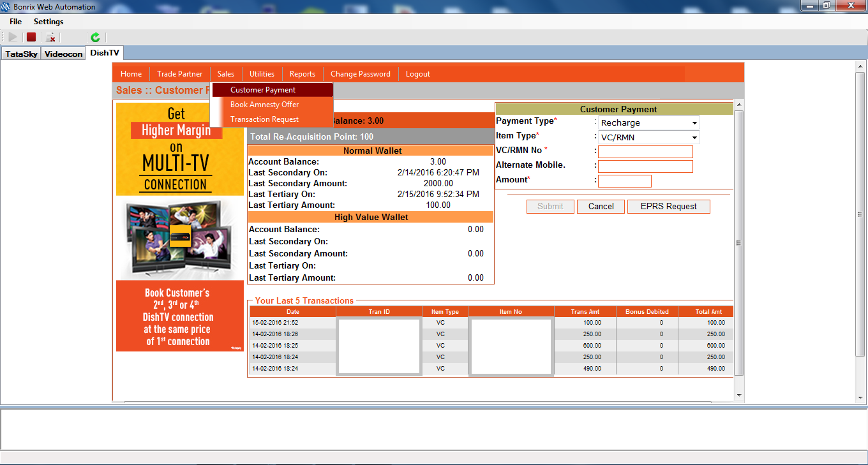
Task: Click the Sales menu item
Action: [x=226, y=74]
